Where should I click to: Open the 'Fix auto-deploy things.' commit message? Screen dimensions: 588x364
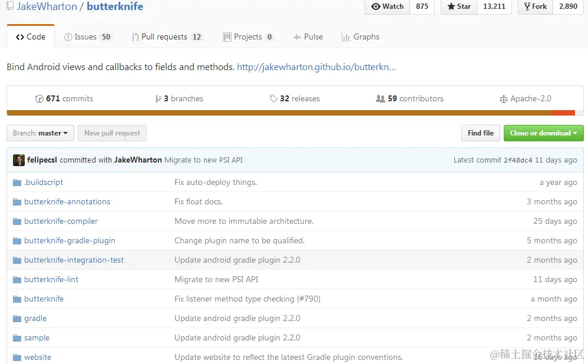point(216,183)
